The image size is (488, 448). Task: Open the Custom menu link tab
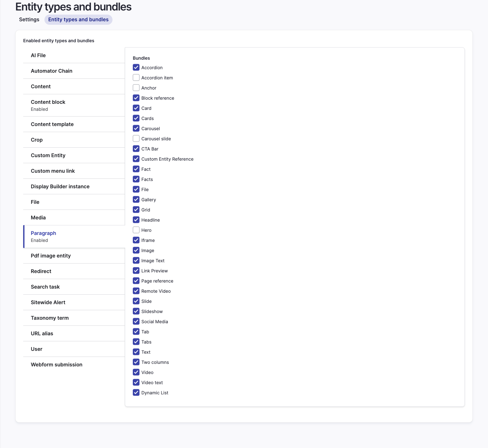(74, 171)
